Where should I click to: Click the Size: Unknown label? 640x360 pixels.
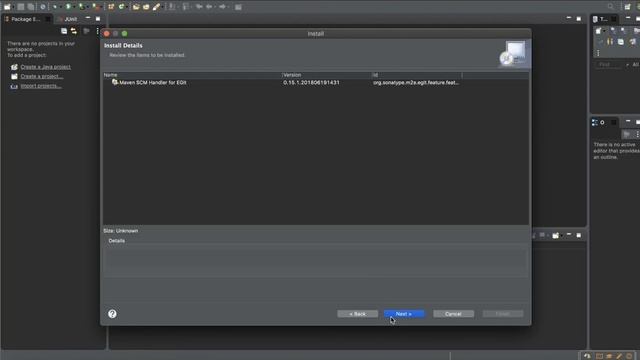pyautogui.click(x=121, y=231)
